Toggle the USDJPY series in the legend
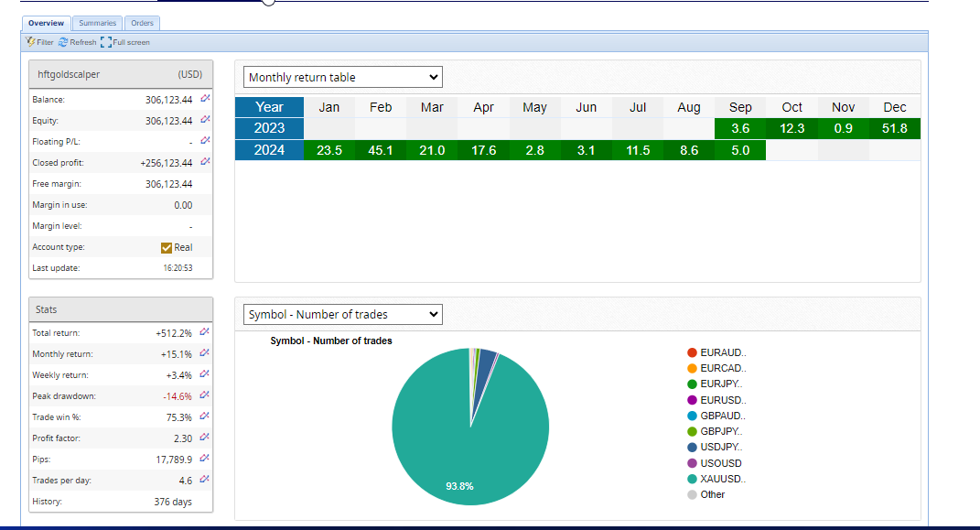Image resolution: width=980 pixels, height=530 pixels. [720, 448]
